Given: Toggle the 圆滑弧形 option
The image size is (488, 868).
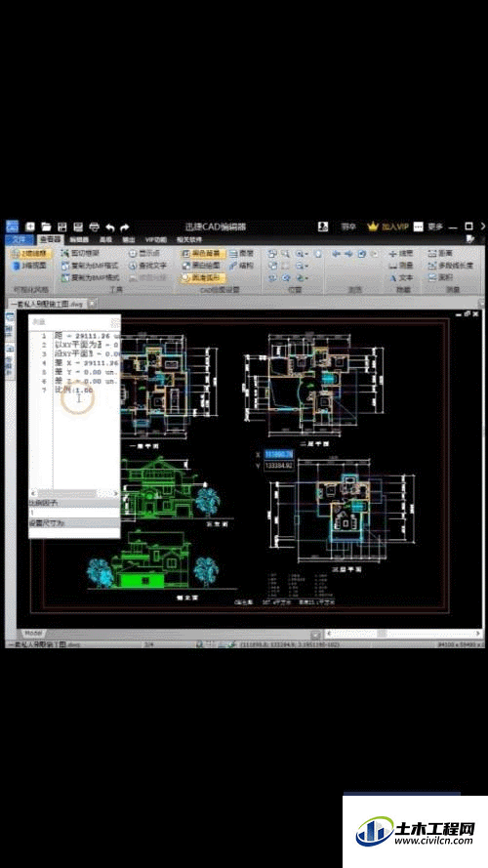Looking at the screenshot, I should click(202, 277).
